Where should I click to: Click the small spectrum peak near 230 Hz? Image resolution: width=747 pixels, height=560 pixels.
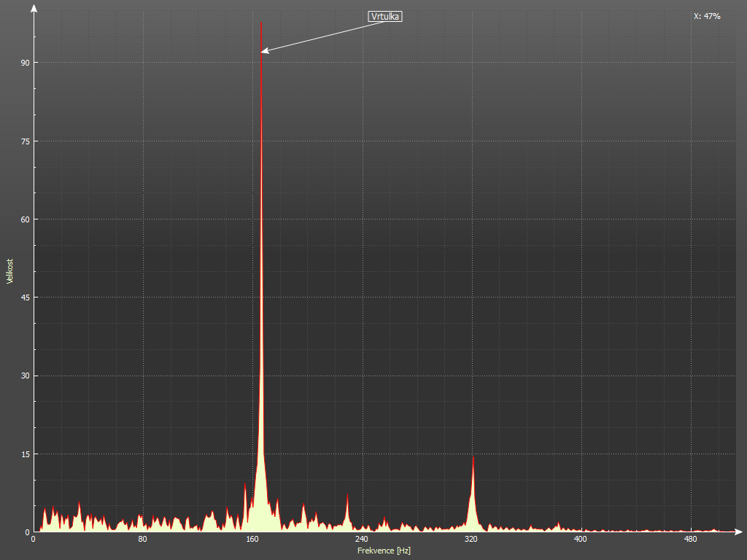[x=347, y=497]
